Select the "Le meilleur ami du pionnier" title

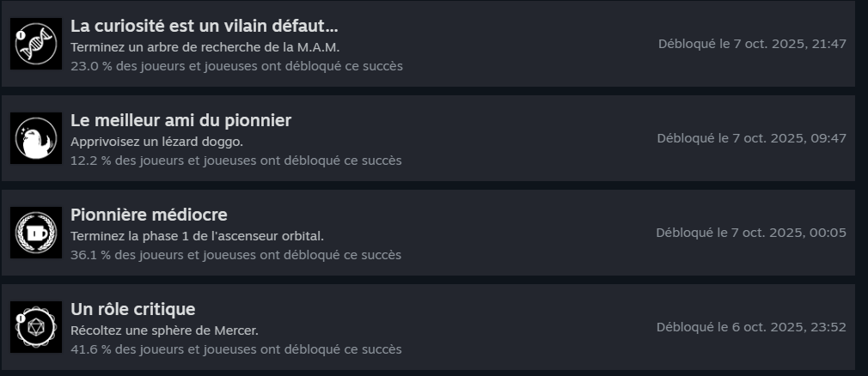(180, 120)
